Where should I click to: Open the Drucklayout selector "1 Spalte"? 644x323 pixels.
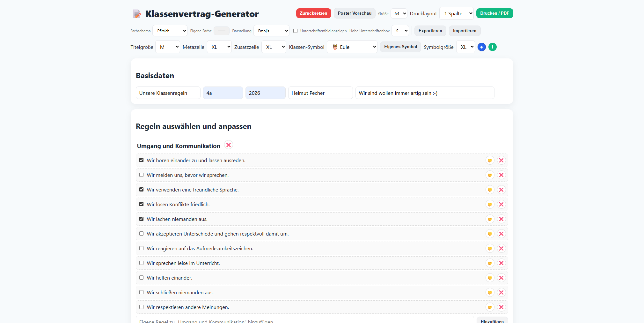[456, 13]
